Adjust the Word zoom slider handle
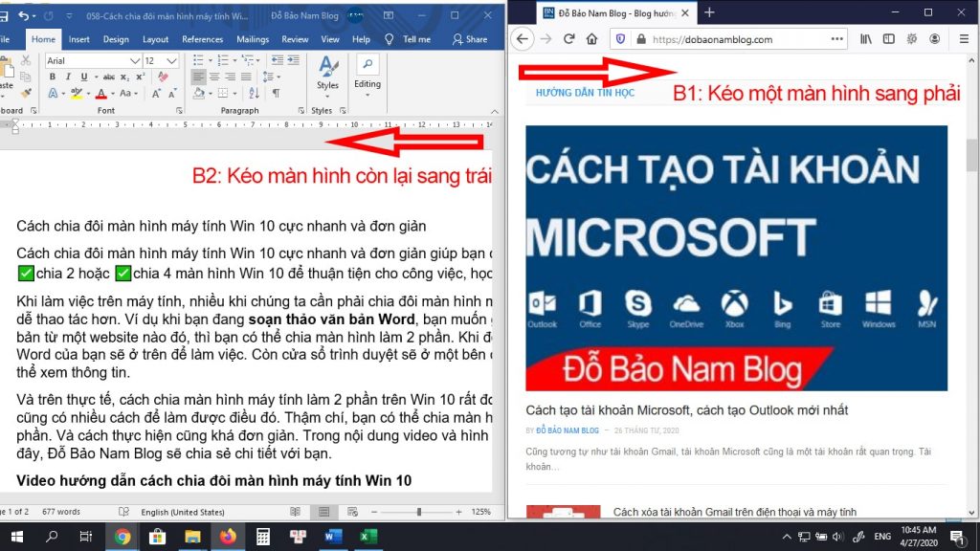This screenshot has width=980, height=551. (x=419, y=512)
